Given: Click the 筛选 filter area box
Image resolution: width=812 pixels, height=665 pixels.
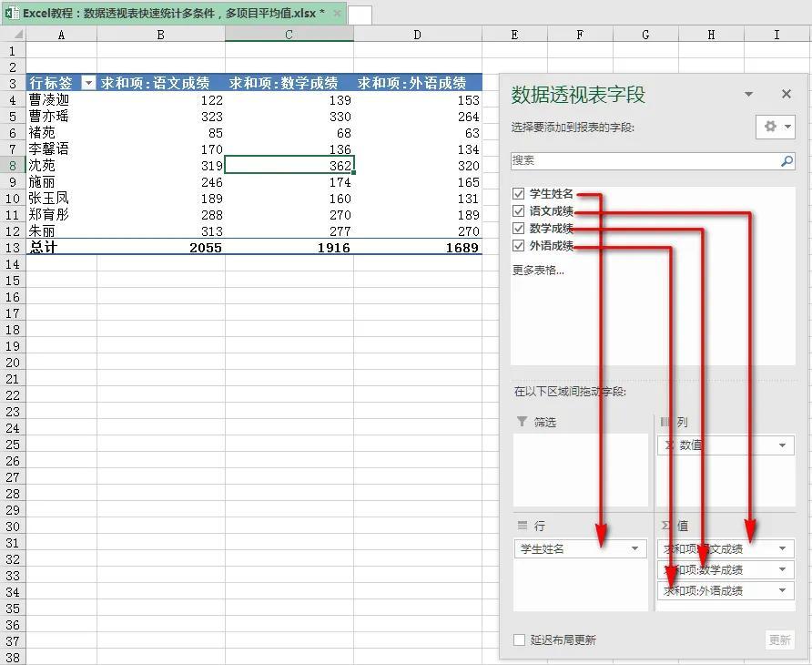Looking at the screenshot, I should pos(581,469).
